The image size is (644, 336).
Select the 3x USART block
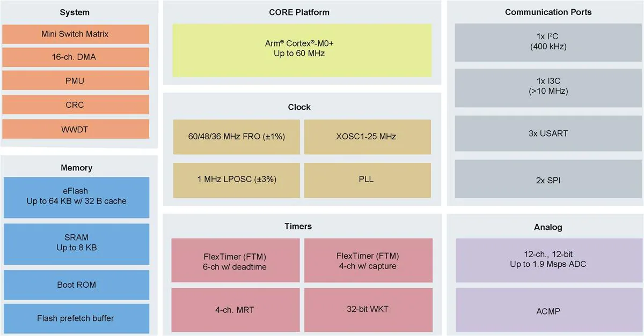point(548,133)
